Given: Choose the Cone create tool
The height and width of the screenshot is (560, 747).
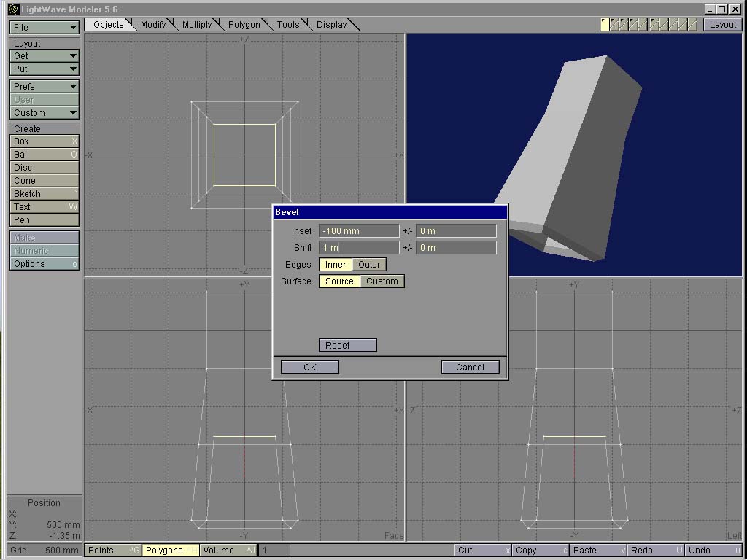Looking at the screenshot, I should [x=44, y=181].
